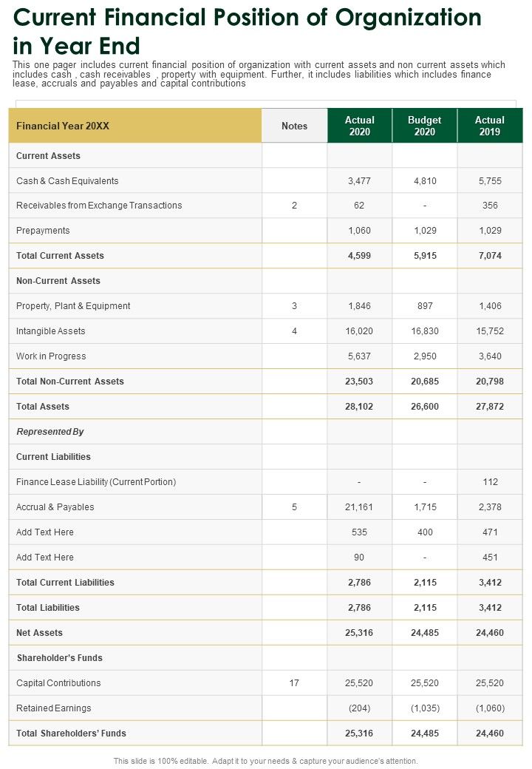The image size is (532, 769).
Task: Click the 26,600 budget total assets
Action: (425, 407)
